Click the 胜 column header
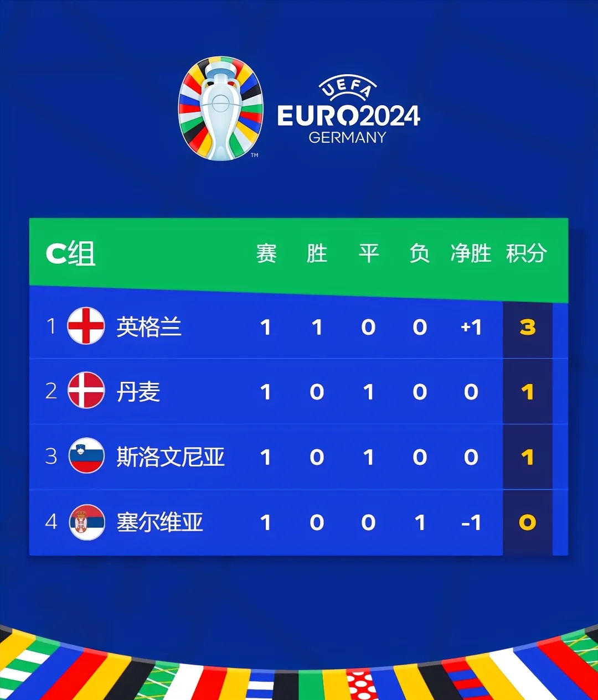Screen dimensions: 598x700 click(317, 253)
